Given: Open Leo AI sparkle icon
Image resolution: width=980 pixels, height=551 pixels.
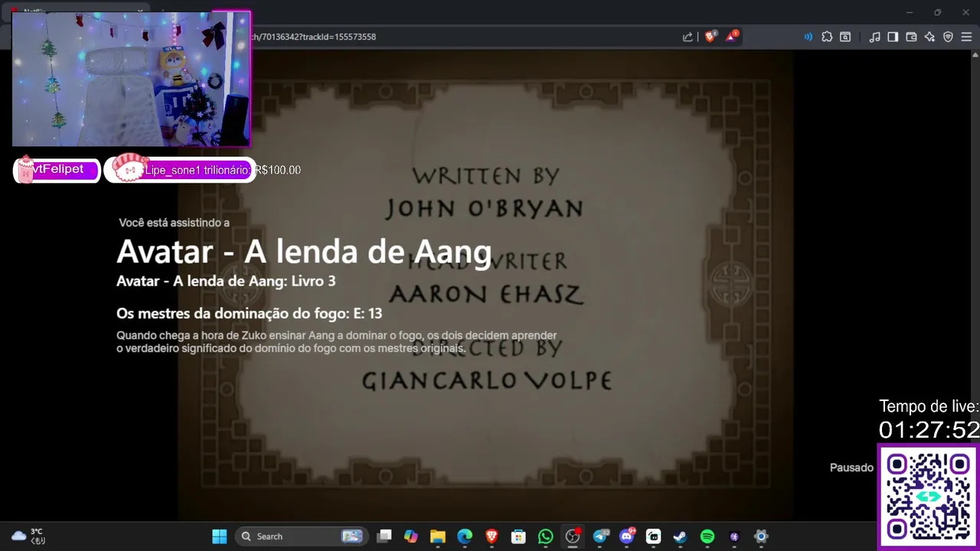Looking at the screenshot, I should [x=929, y=37].
